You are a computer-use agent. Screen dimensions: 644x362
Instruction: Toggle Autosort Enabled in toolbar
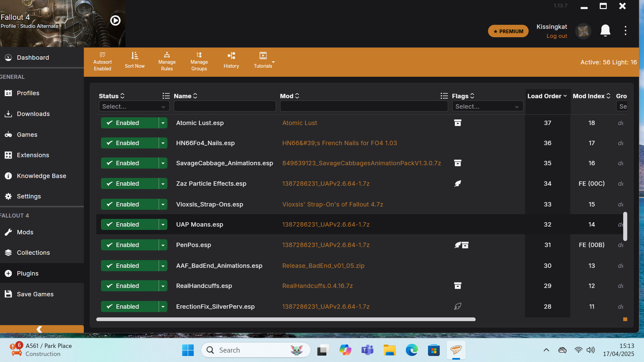point(102,62)
